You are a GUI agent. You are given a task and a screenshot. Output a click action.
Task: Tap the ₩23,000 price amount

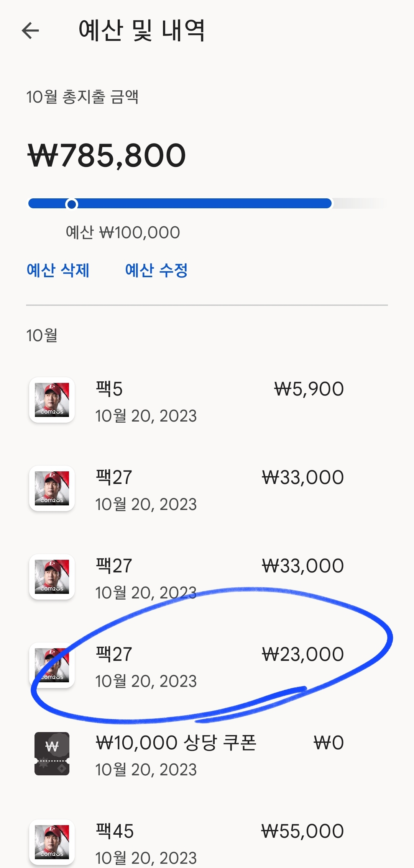(303, 654)
